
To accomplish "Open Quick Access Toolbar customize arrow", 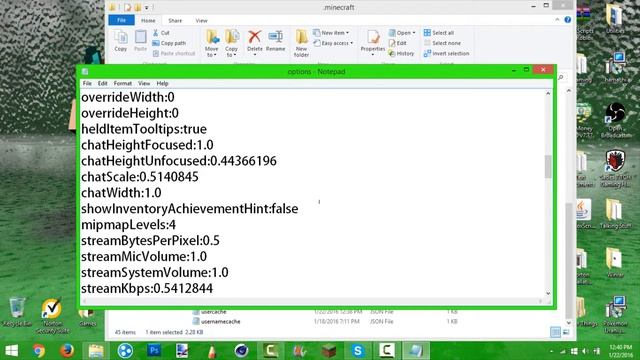I will [x=147, y=7].
